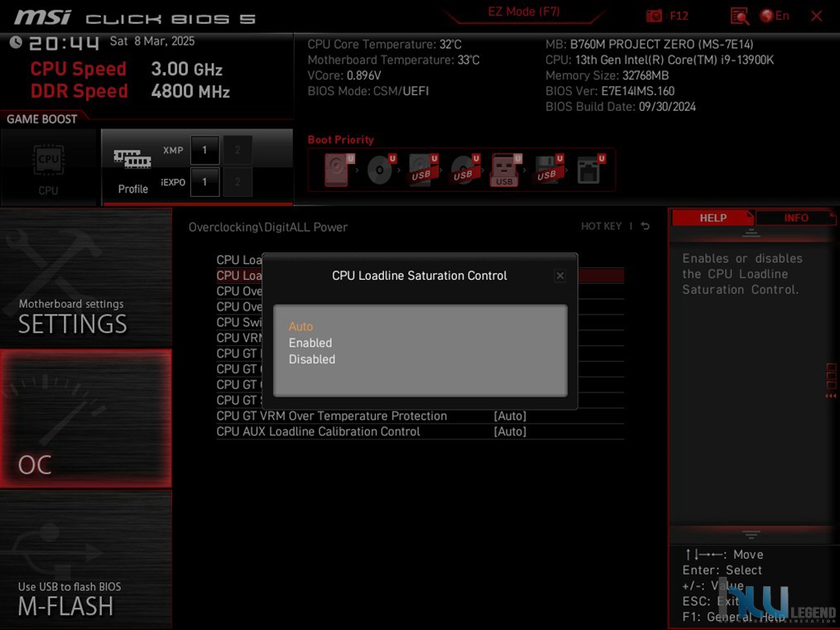The width and height of the screenshot is (840, 630).
Task: Select first hard disk boot priority icon
Action: point(339,170)
